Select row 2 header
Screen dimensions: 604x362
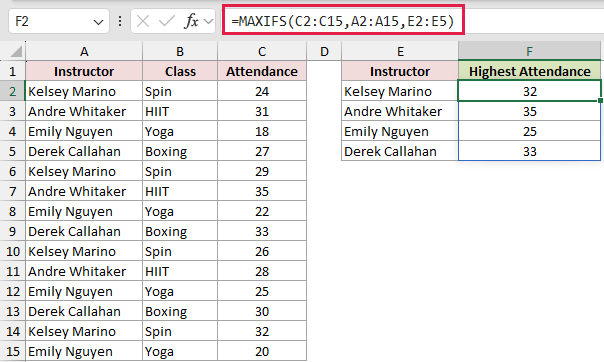coord(12,91)
